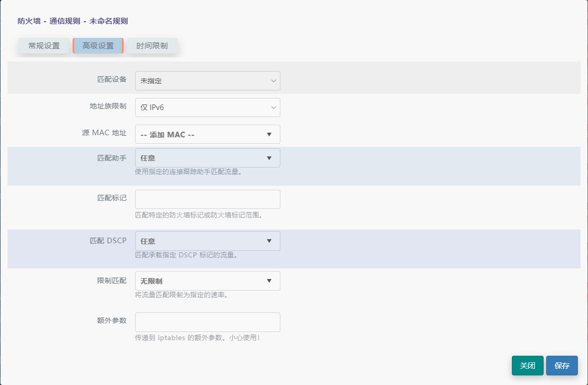
Task: Click the 额外参数 field label
Action: (x=112, y=321)
